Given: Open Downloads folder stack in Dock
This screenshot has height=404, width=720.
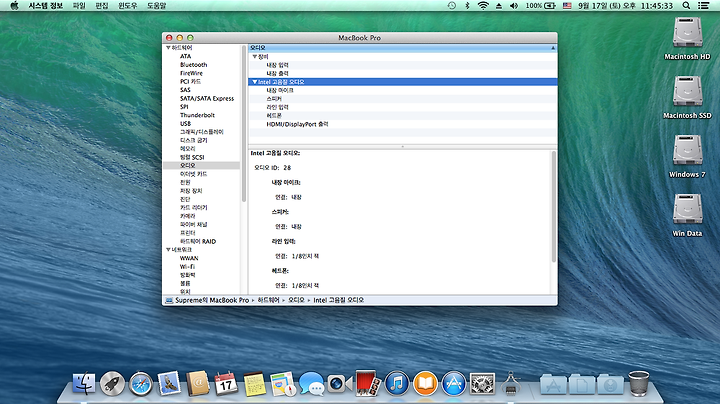Looking at the screenshot, I should [x=610, y=385].
